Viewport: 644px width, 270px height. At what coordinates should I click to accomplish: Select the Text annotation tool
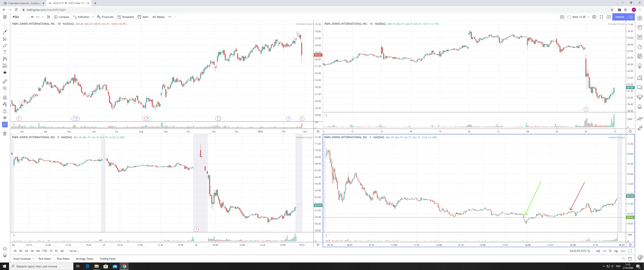[5, 52]
